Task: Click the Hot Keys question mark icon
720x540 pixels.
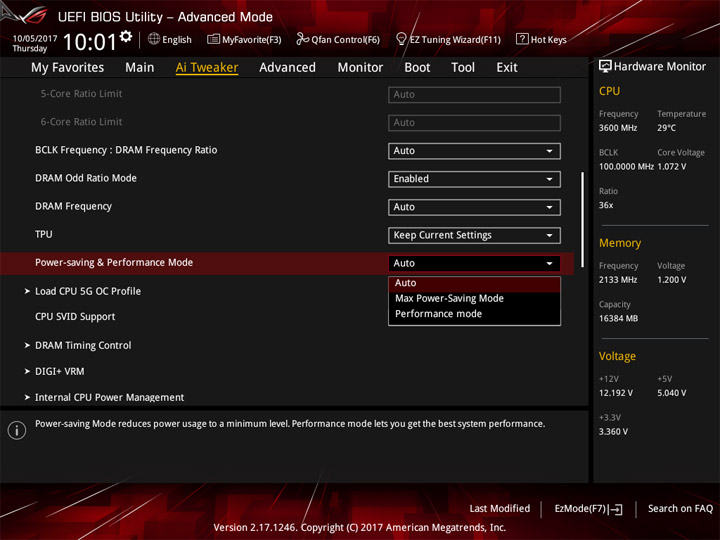Action: 522,39
